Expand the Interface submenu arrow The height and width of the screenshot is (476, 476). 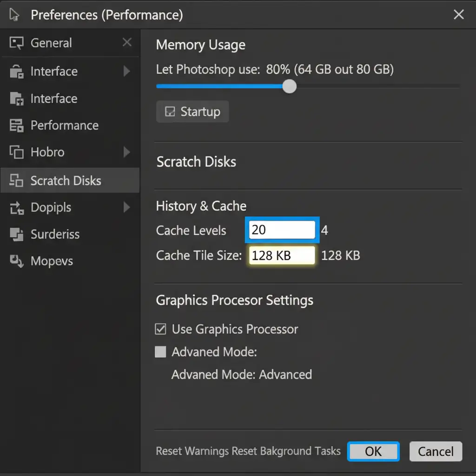[x=126, y=72]
